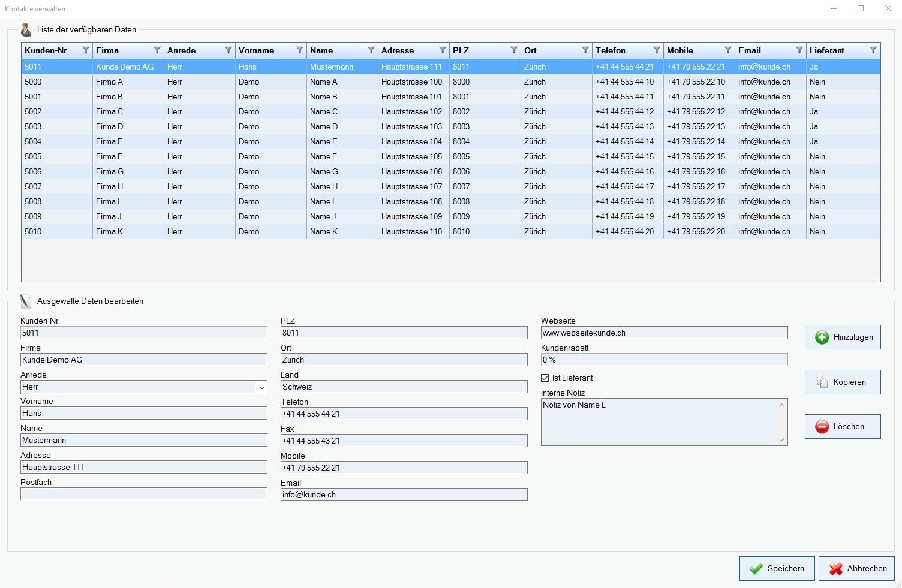Click Löschen to delete the contact

(x=843, y=426)
